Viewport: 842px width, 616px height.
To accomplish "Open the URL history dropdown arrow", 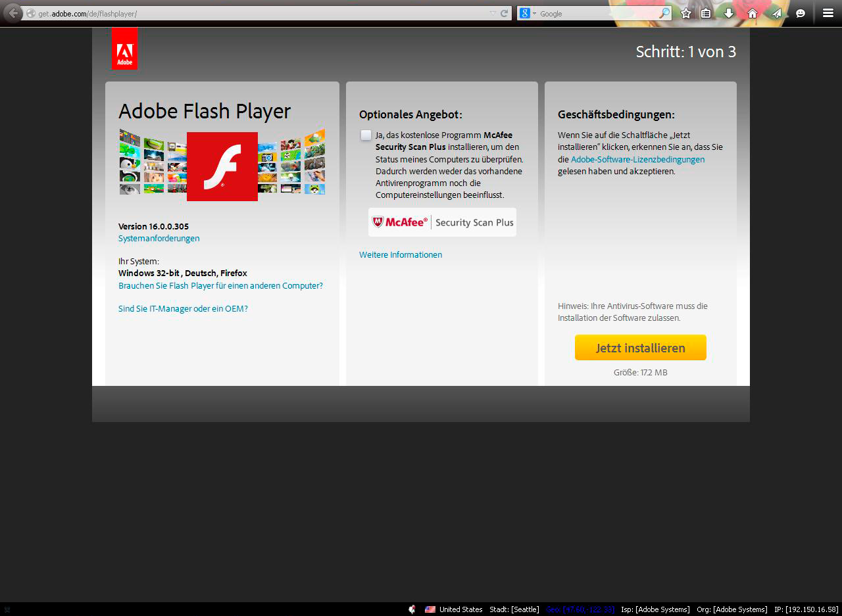I will [x=493, y=13].
